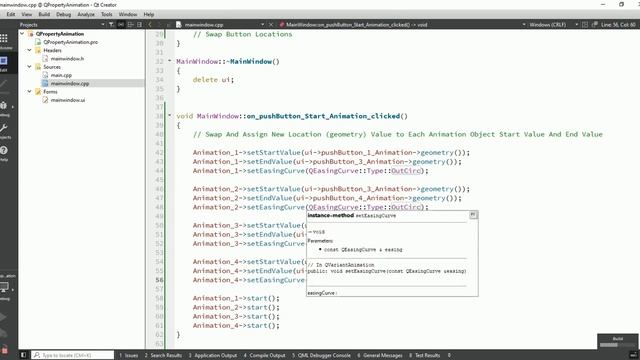Open editor in a new window icon
Screen dimensions: 640x360
595,24
